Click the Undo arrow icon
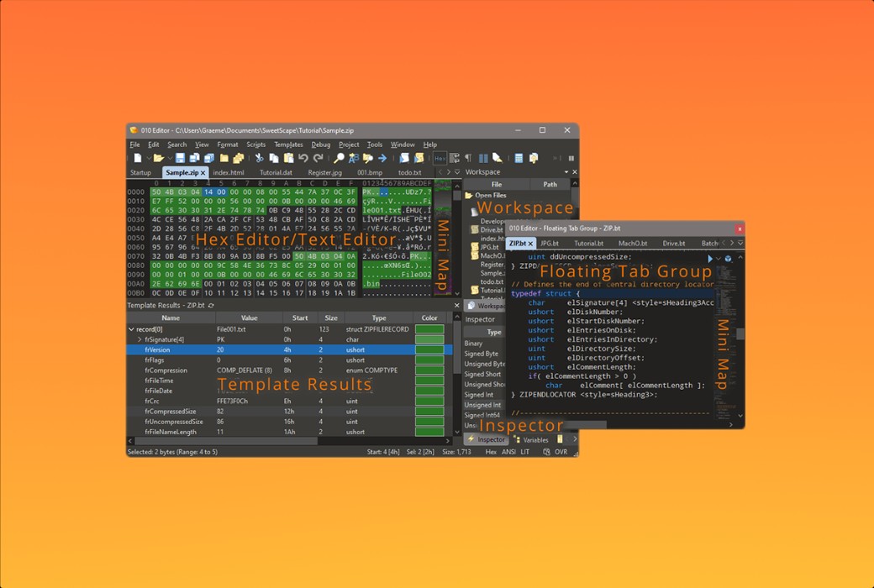Image resolution: width=874 pixels, height=588 pixels. [x=303, y=158]
